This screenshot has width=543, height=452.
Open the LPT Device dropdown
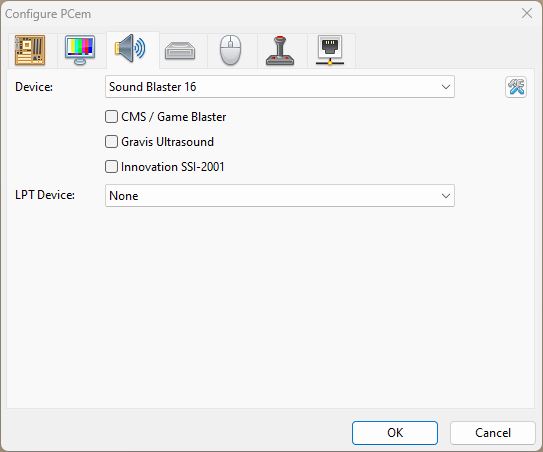pyautogui.click(x=280, y=196)
